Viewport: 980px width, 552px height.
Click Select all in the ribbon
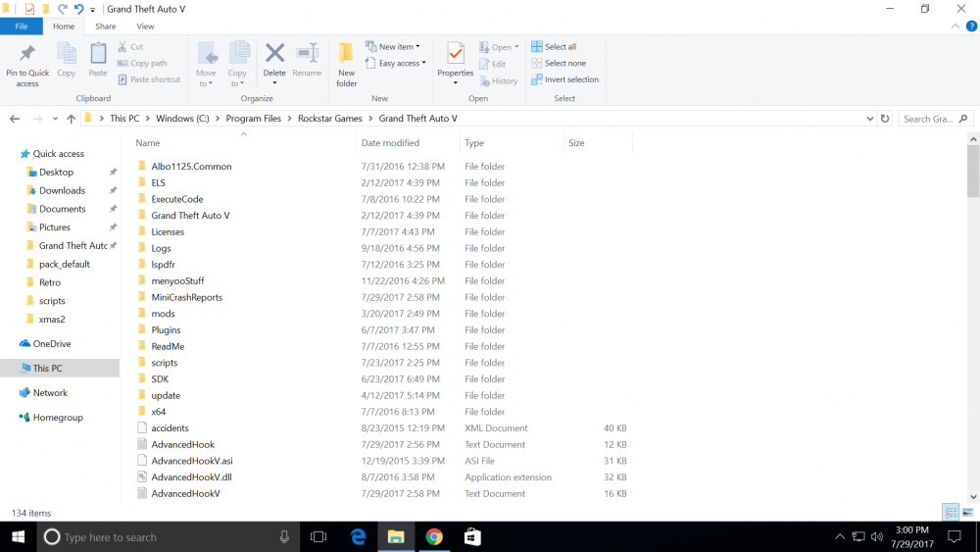554,47
